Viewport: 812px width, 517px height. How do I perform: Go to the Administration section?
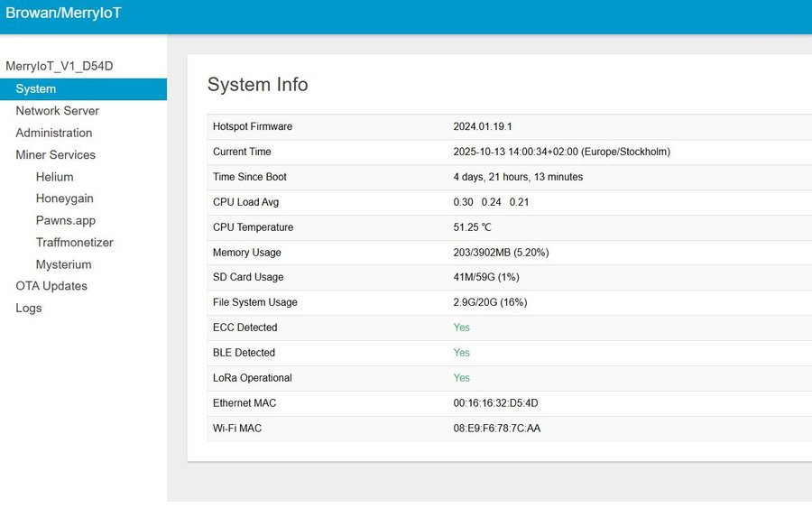coord(53,133)
